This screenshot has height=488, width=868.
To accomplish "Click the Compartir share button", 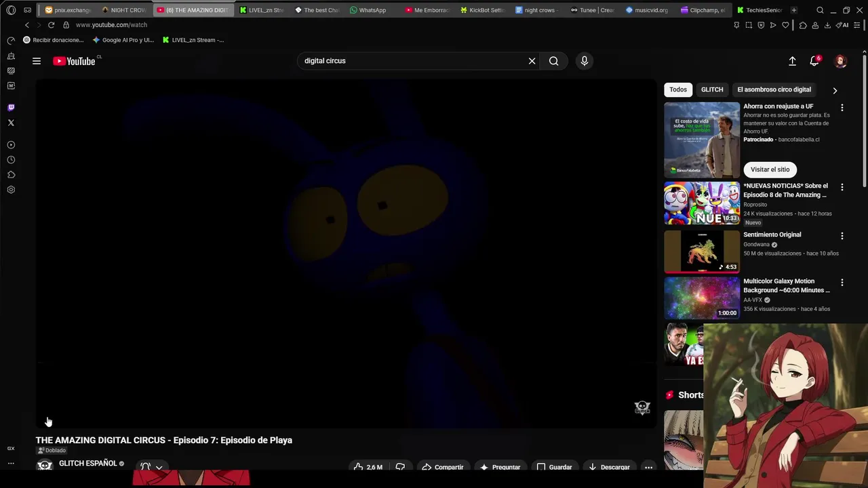I will [x=443, y=467].
